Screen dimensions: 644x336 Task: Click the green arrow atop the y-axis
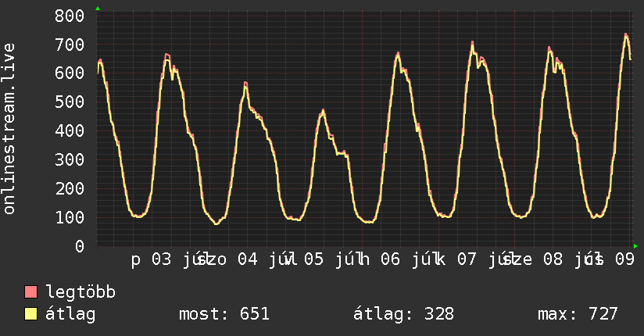(x=98, y=9)
